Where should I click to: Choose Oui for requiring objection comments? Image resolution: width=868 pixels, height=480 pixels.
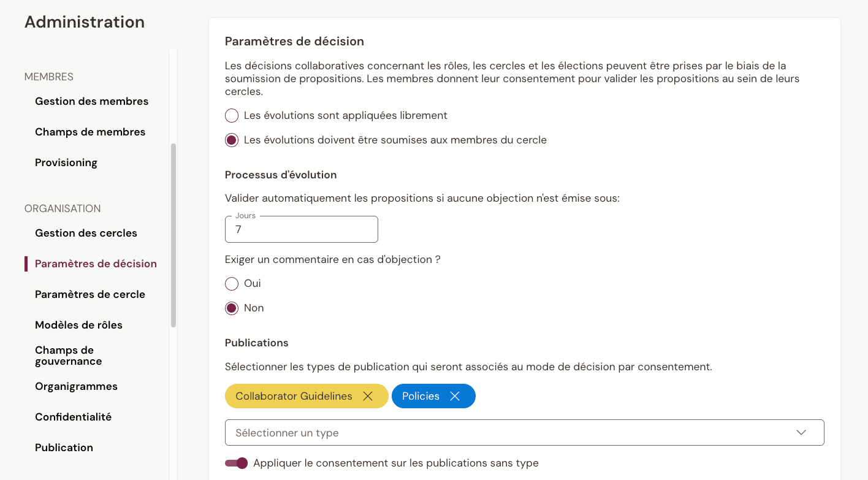point(231,283)
